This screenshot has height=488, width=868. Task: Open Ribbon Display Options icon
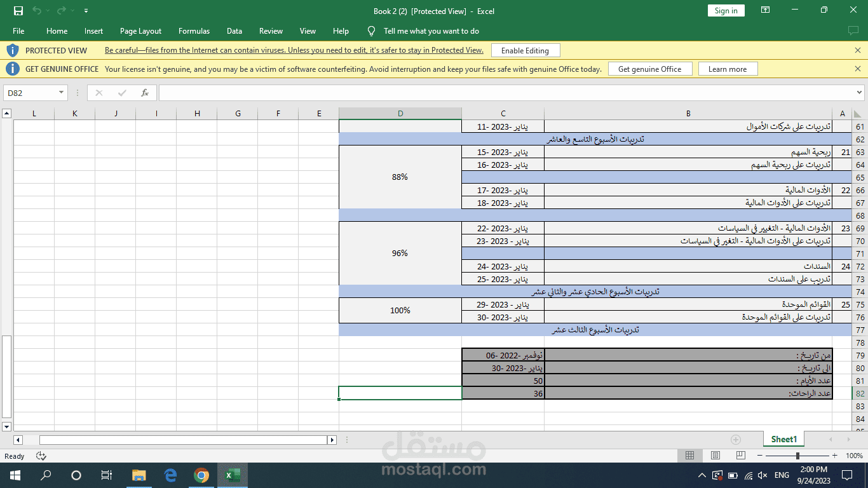(766, 10)
